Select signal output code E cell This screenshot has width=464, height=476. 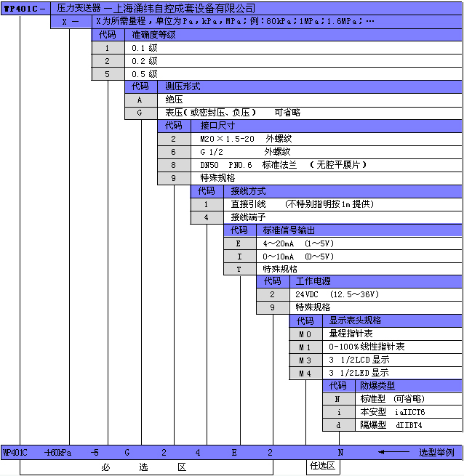(239, 243)
